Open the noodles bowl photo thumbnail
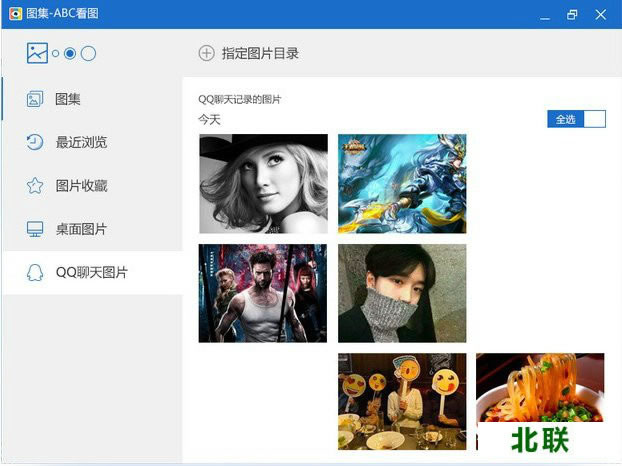 tap(540, 400)
